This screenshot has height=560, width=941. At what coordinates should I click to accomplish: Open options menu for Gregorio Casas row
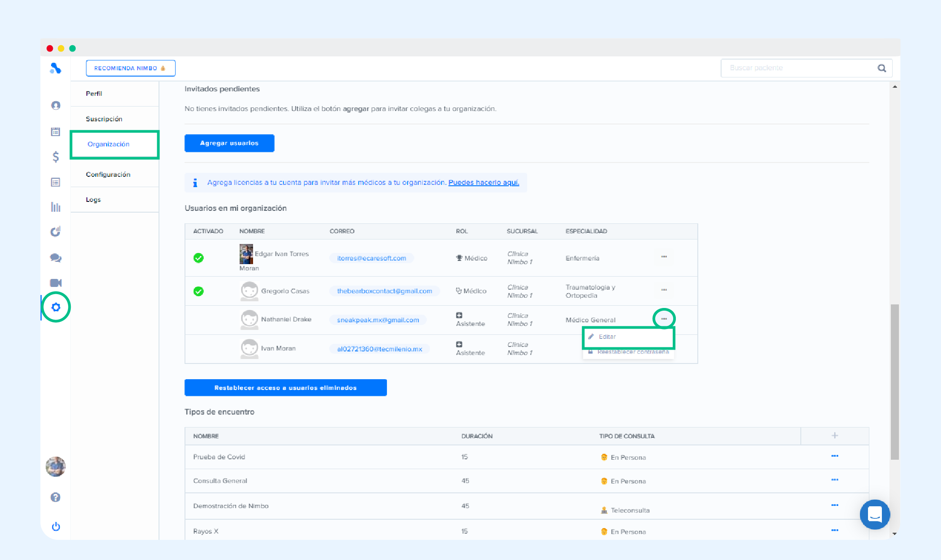coord(664,290)
